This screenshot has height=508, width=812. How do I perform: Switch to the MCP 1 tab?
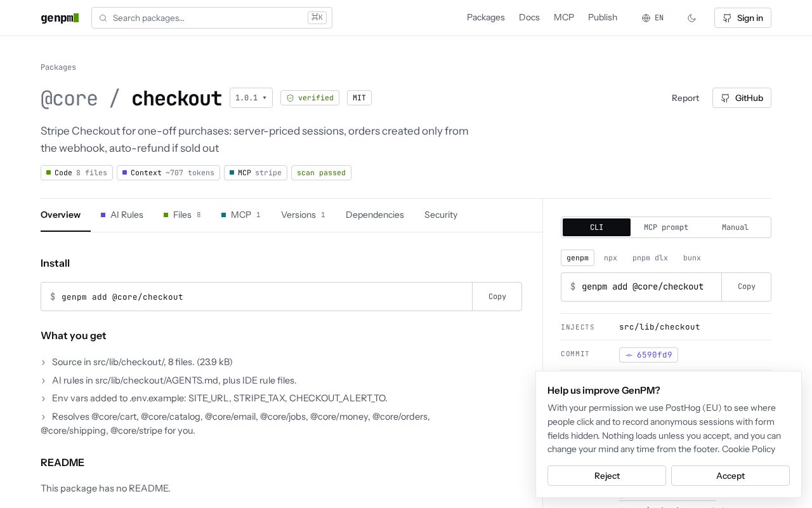point(241,215)
